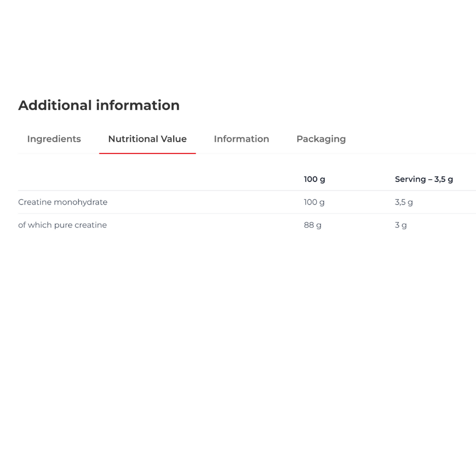This screenshot has height=476, width=476.
Task: Click the Additional information heading
Action: click(99, 105)
